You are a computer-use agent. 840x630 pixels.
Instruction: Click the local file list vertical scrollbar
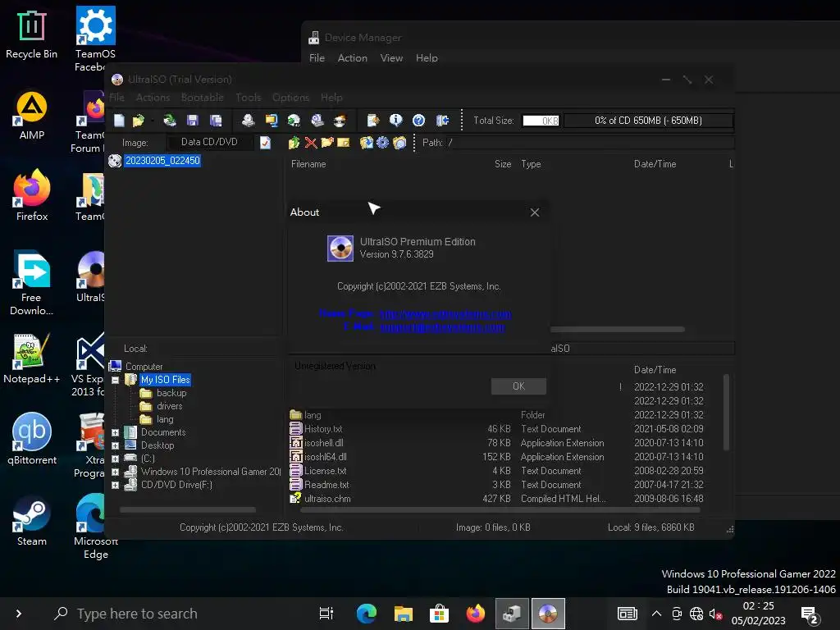(726, 413)
